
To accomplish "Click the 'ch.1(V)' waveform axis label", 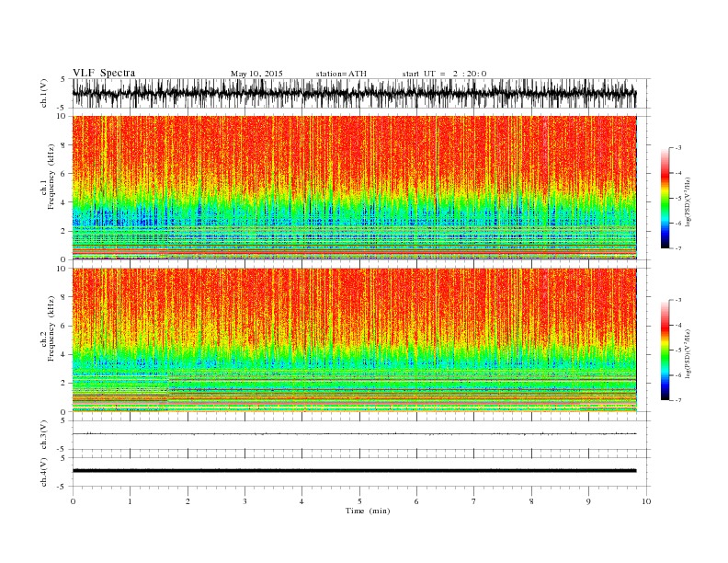I will pyautogui.click(x=44, y=93).
